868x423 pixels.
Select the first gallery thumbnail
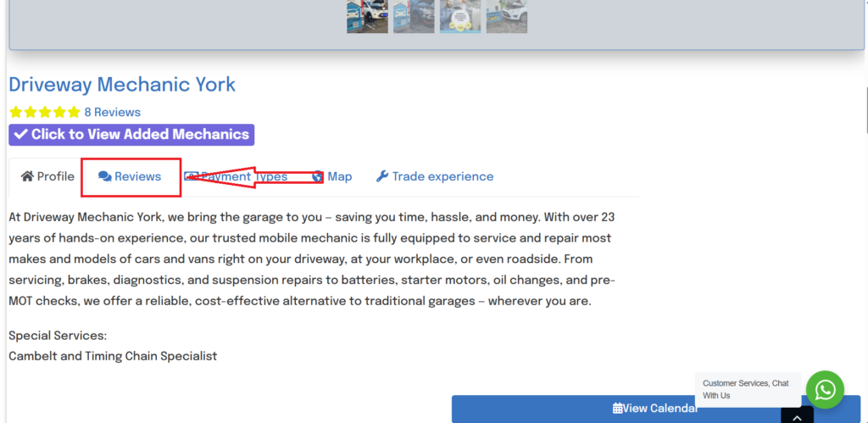click(367, 16)
